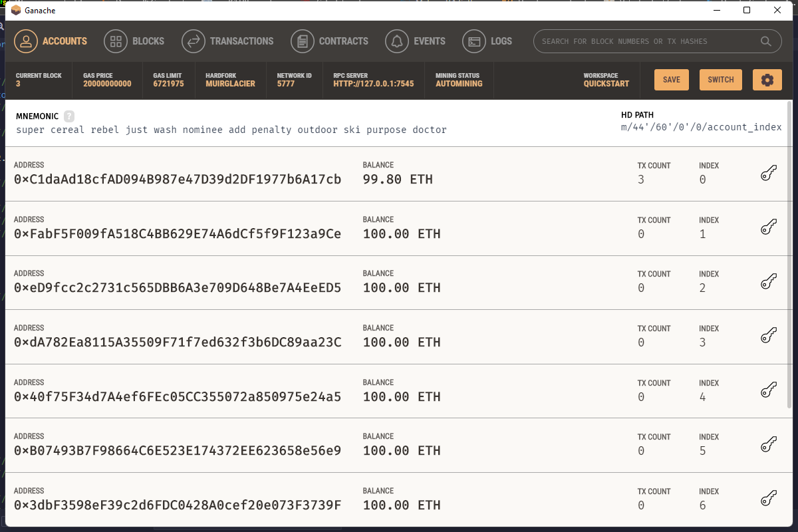The height and width of the screenshot is (532, 798).
Task: Reveal private key for account index 0
Action: (769, 174)
